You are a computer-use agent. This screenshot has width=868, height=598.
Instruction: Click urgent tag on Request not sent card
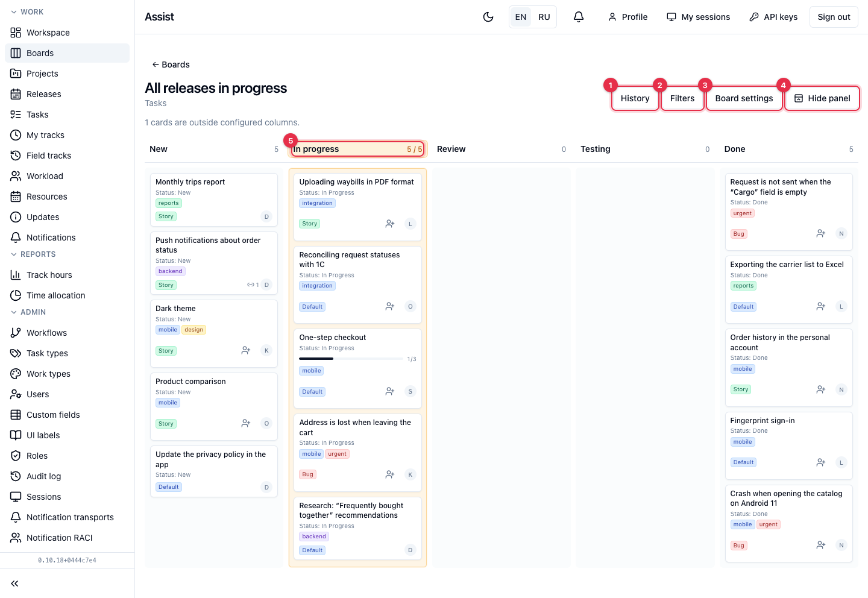click(742, 213)
